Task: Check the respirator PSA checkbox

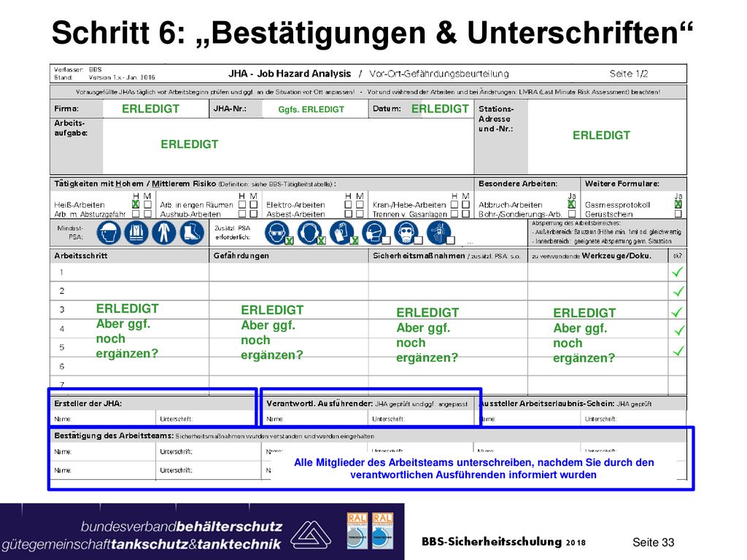Action: tap(418, 241)
